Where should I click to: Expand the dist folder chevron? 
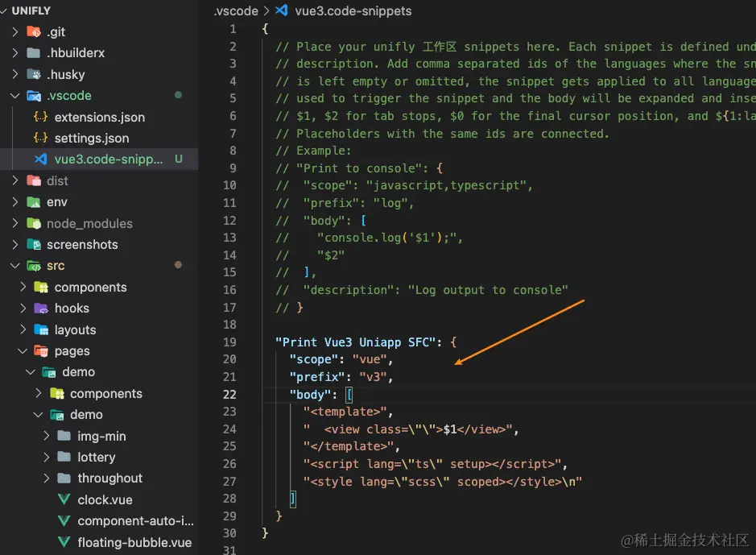pyautogui.click(x=15, y=180)
